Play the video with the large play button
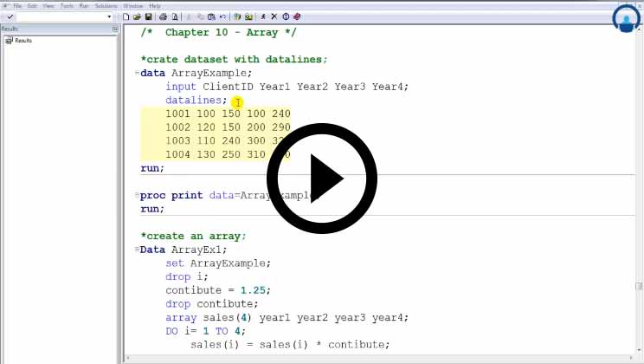Screen dimensions: 644x364 321,179
